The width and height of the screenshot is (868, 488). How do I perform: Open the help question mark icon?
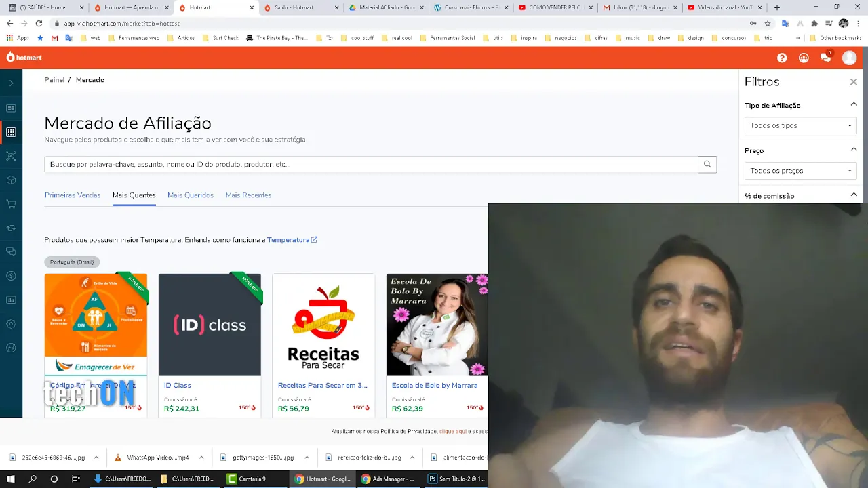coord(782,58)
